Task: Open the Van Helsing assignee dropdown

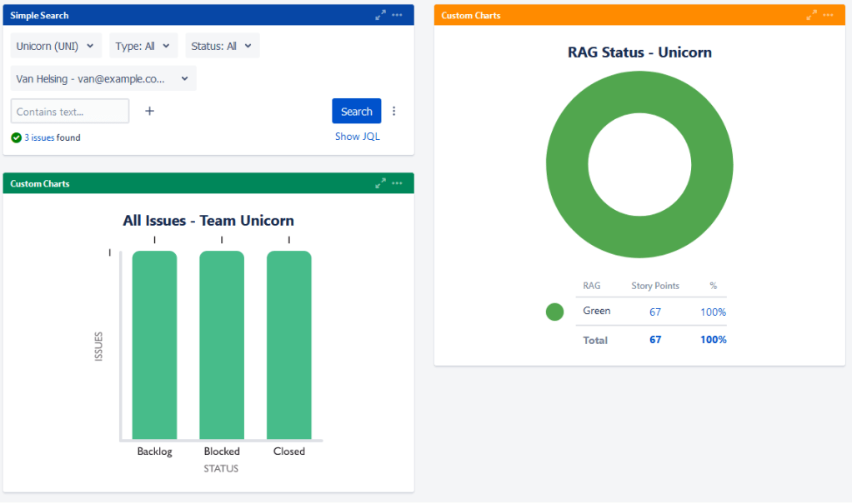Action: coord(103,79)
